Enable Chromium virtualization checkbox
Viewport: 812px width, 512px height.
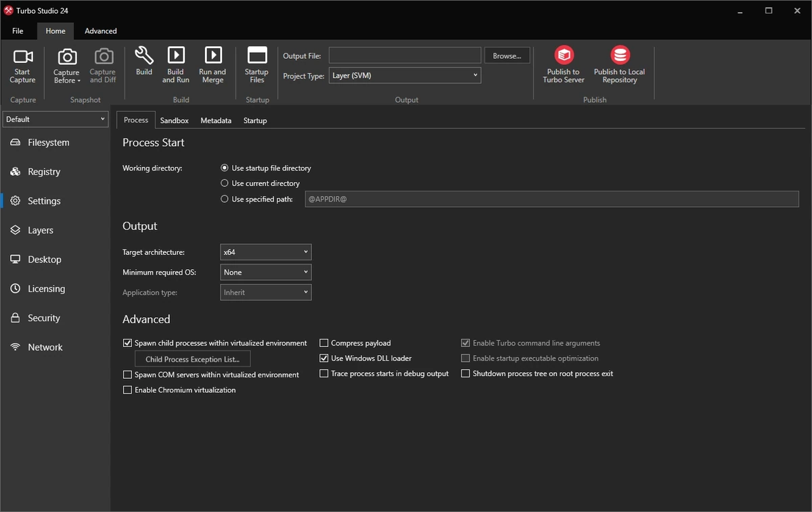coord(127,390)
